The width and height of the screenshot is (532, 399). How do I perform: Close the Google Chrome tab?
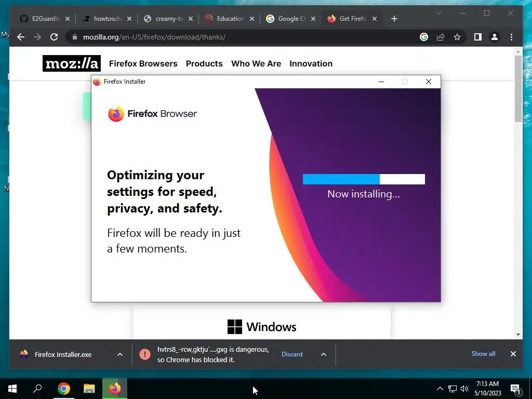313,19
